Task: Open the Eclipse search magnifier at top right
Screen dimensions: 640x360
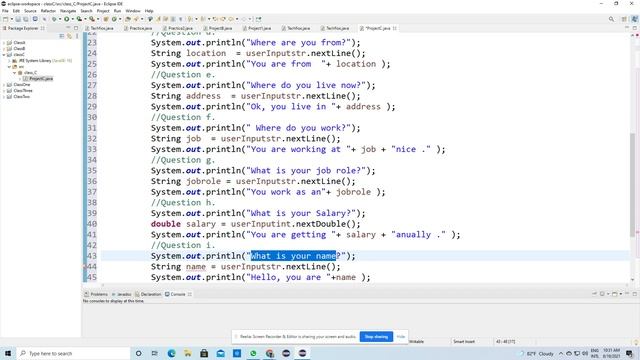Action: click(611, 19)
